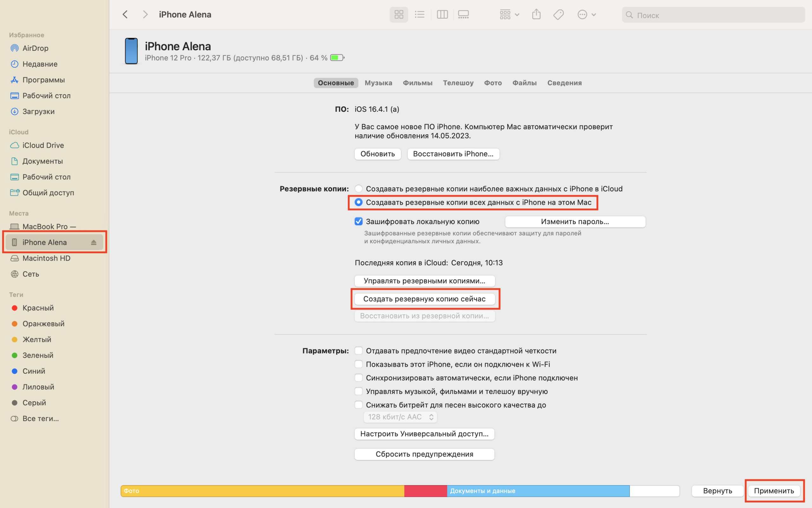Select the Желтый tag

[x=54, y=339]
